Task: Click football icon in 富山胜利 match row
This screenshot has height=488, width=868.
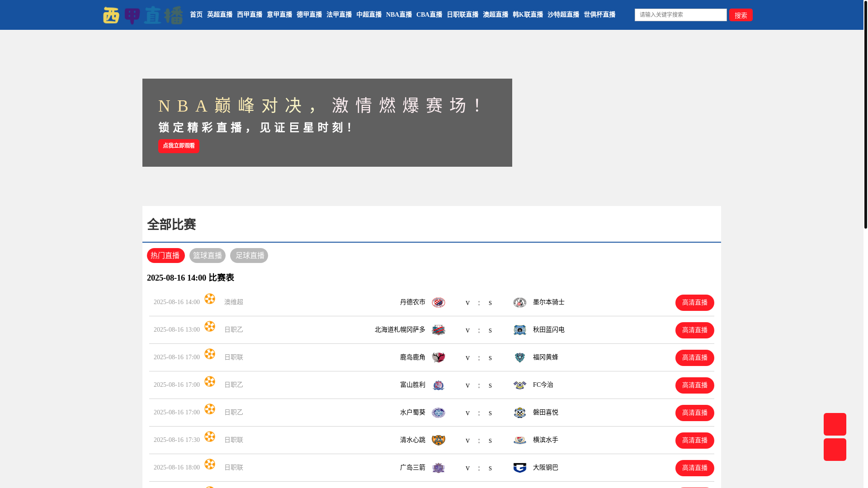Action: point(210,381)
